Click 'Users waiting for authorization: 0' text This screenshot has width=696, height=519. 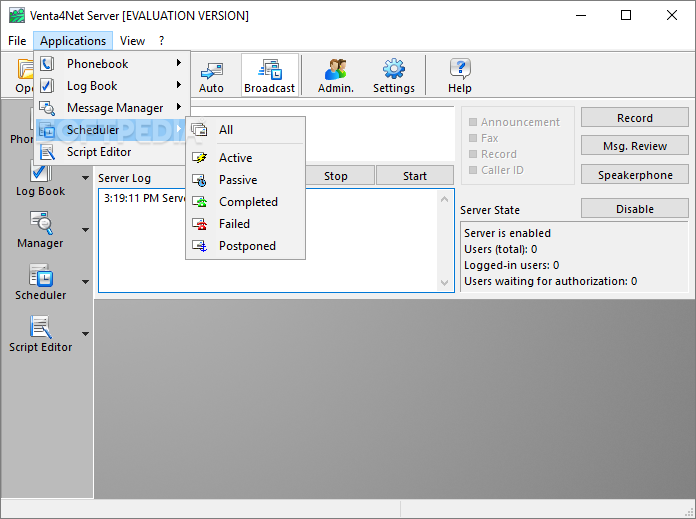click(x=550, y=281)
